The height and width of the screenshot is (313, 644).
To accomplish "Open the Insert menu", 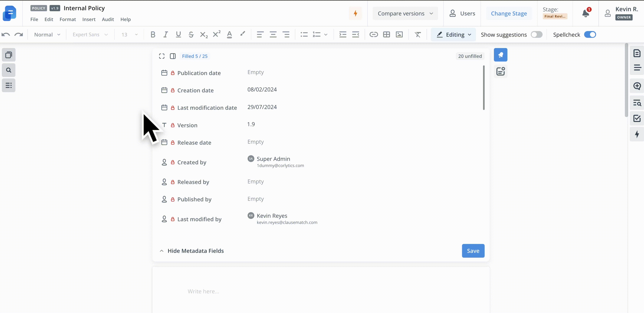I will click(89, 19).
